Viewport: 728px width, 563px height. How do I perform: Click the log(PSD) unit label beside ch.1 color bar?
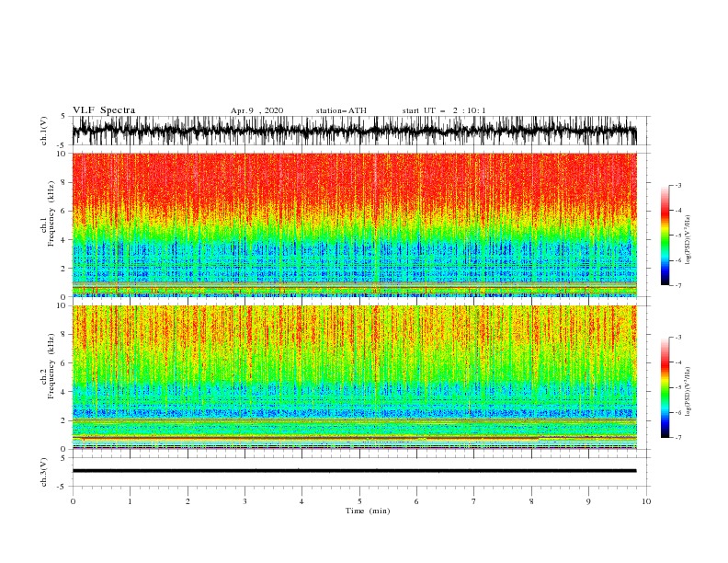pos(688,240)
